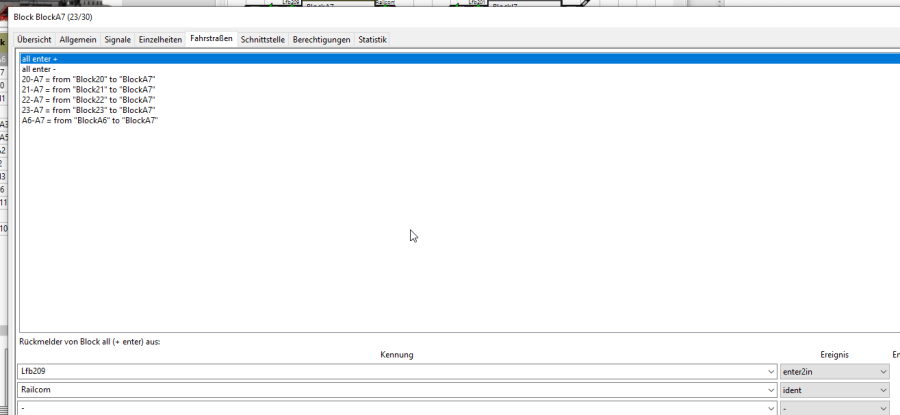900x415 pixels.
Task: Switch to the Allgemein tab
Action: tap(78, 39)
